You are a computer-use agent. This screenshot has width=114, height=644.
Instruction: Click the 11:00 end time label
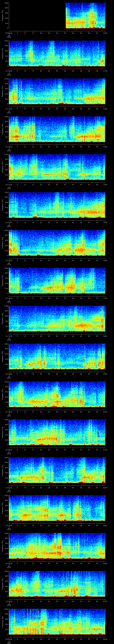click(105, 71)
